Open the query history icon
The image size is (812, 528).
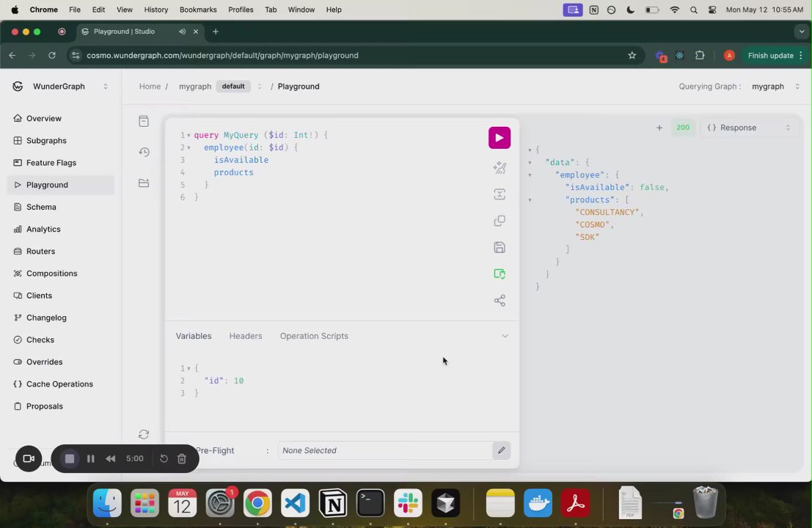144,152
